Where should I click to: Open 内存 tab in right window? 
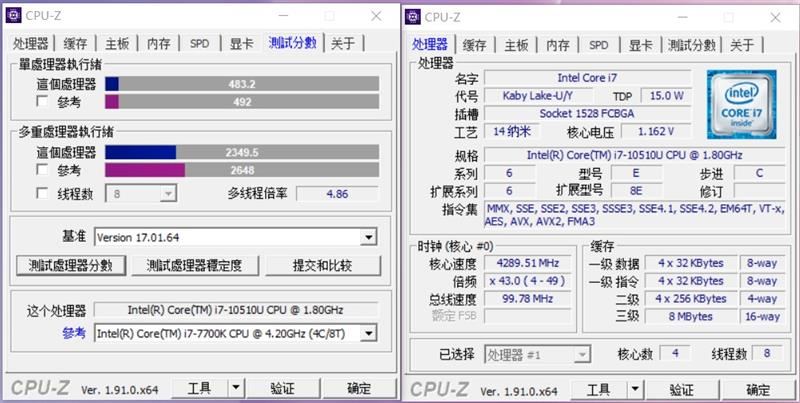tap(558, 45)
